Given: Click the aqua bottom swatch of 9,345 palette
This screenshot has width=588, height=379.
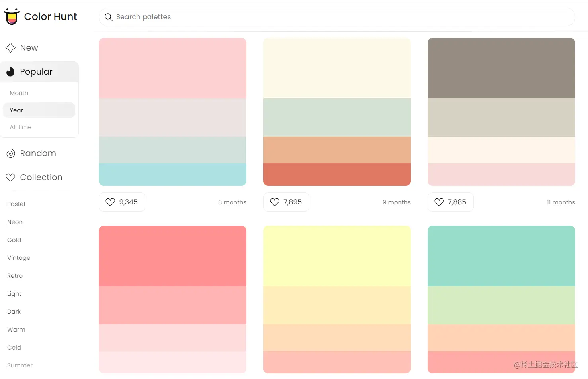Looking at the screenshot, I should [x=172, y=175].
